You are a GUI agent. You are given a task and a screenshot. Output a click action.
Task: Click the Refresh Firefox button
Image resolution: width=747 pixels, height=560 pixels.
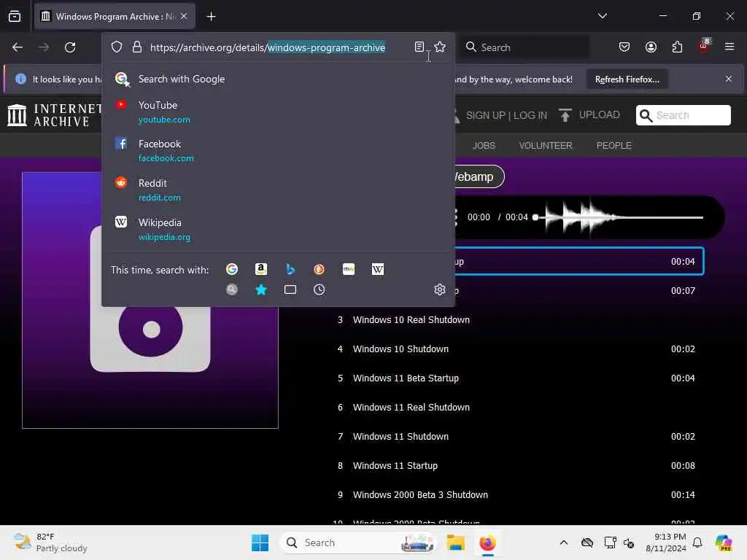click(627, 79)
